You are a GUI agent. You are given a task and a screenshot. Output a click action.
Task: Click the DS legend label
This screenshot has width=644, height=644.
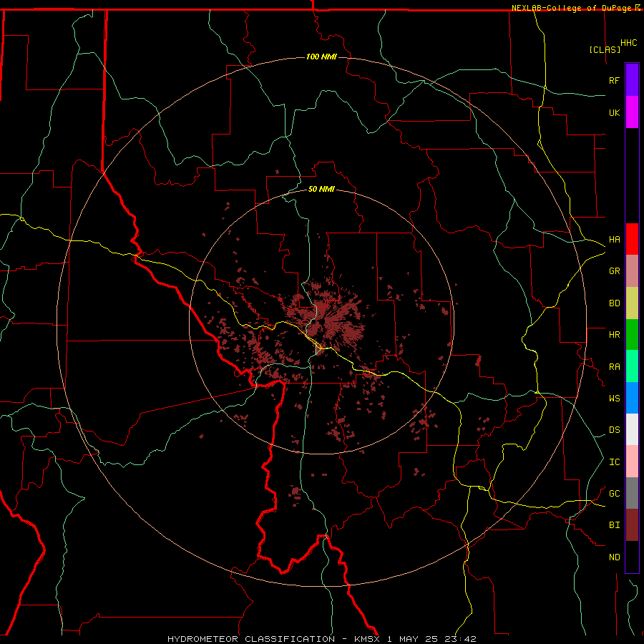coord(614,430)
